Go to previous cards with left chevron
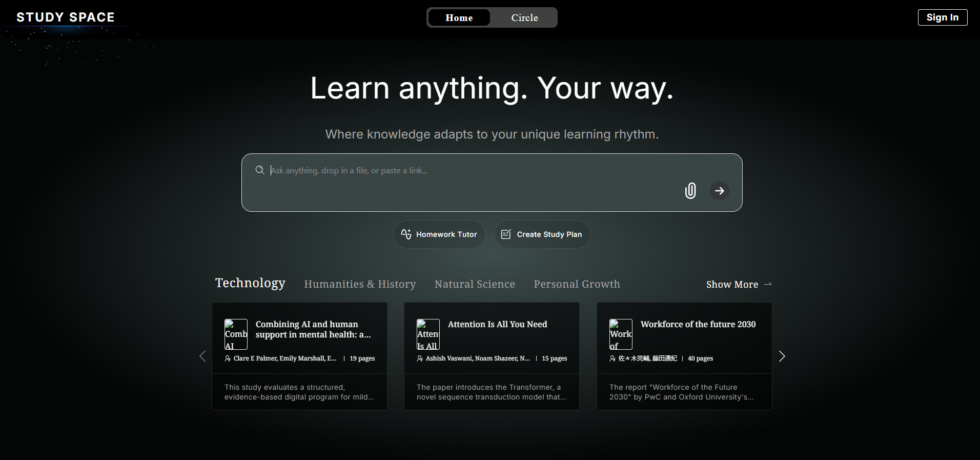 [x=202, y=356]
